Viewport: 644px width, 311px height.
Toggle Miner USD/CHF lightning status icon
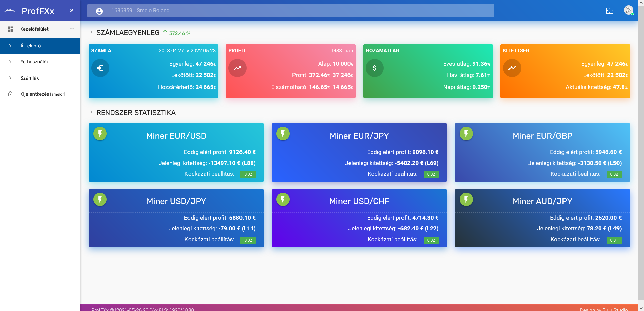click(x=283, y=199)
